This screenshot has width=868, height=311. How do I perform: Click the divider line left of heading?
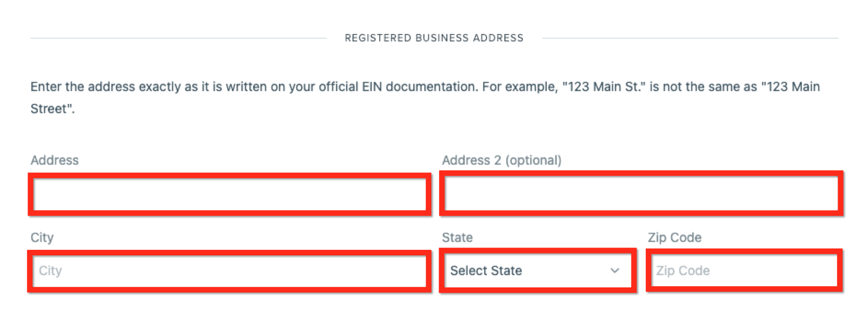178,38
